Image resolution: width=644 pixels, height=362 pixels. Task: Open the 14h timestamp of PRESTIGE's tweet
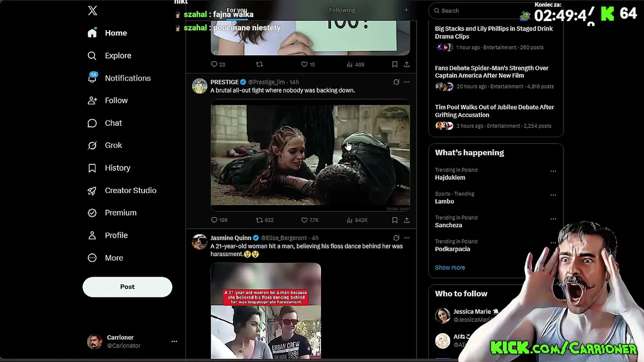[x=294, y=82]
